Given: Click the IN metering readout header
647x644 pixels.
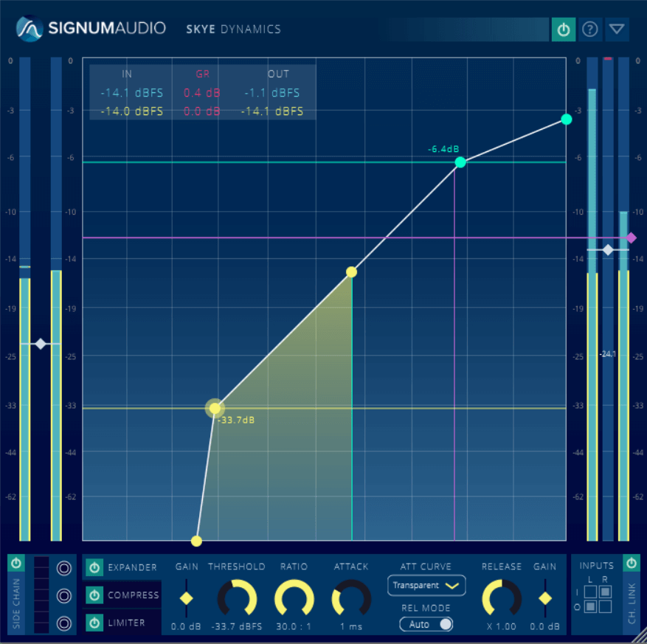Looking at the screenshot, I should click(126, 74).
